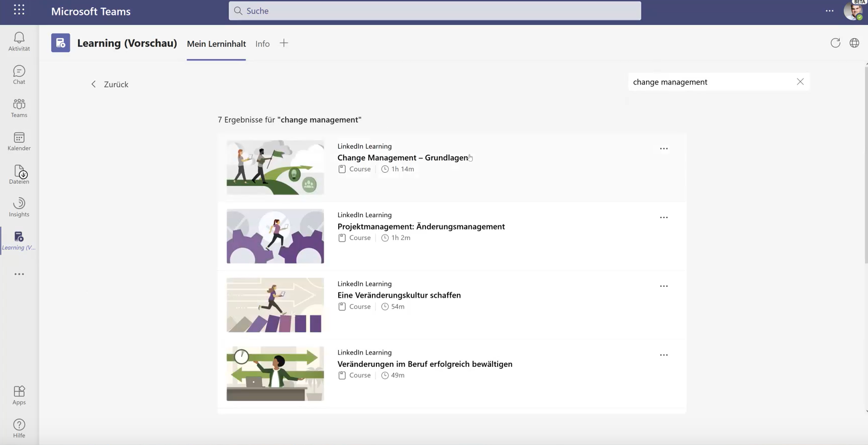868x445 pixels.
Task: Add a new tab with plus icon
Action: click(284, 43)
